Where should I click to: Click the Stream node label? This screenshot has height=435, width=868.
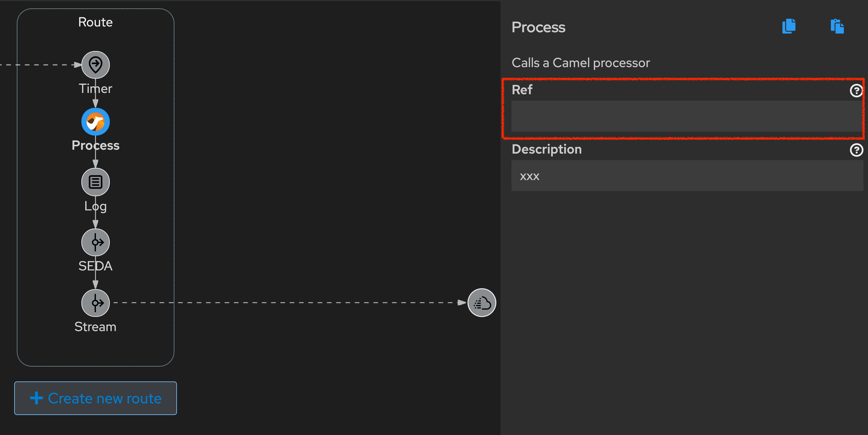(95, 326)
